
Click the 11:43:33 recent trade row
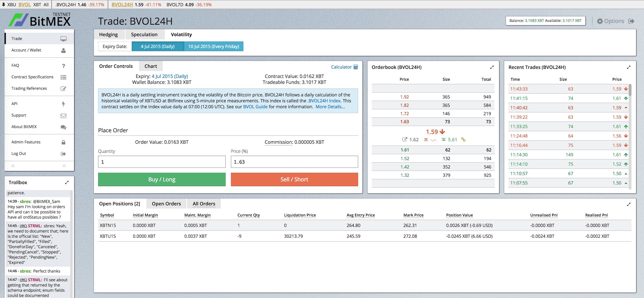click(569, 89)
